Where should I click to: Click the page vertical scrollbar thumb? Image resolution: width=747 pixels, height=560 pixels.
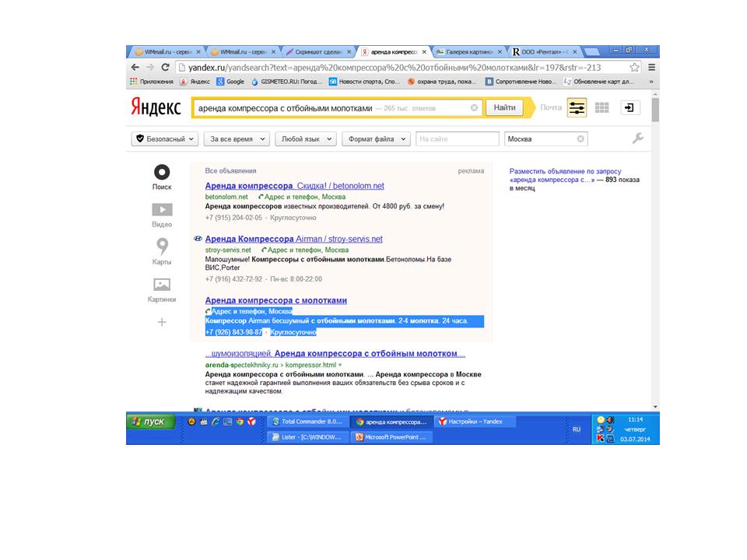pyautogui.click(x=655, y=110)
